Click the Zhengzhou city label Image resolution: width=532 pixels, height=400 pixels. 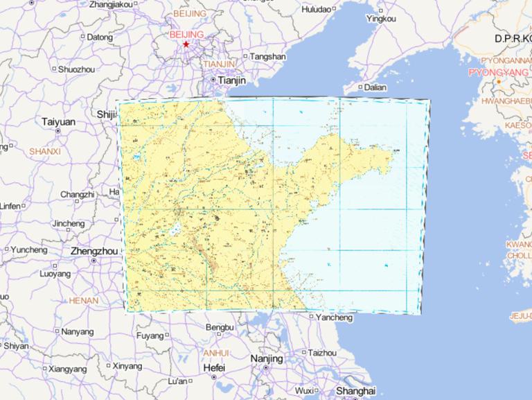[94, 251]
